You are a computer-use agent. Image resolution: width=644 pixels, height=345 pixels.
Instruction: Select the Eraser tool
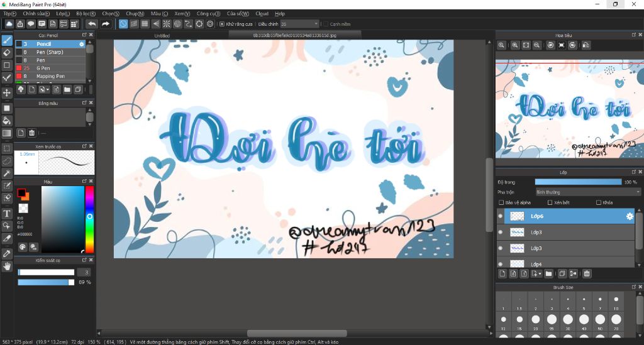tap(6, 53)
